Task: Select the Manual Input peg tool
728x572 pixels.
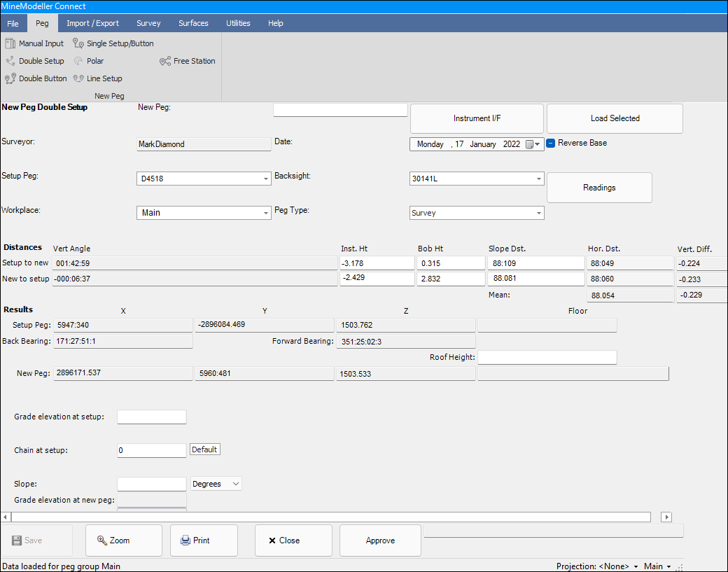Action: click(34, 43)
